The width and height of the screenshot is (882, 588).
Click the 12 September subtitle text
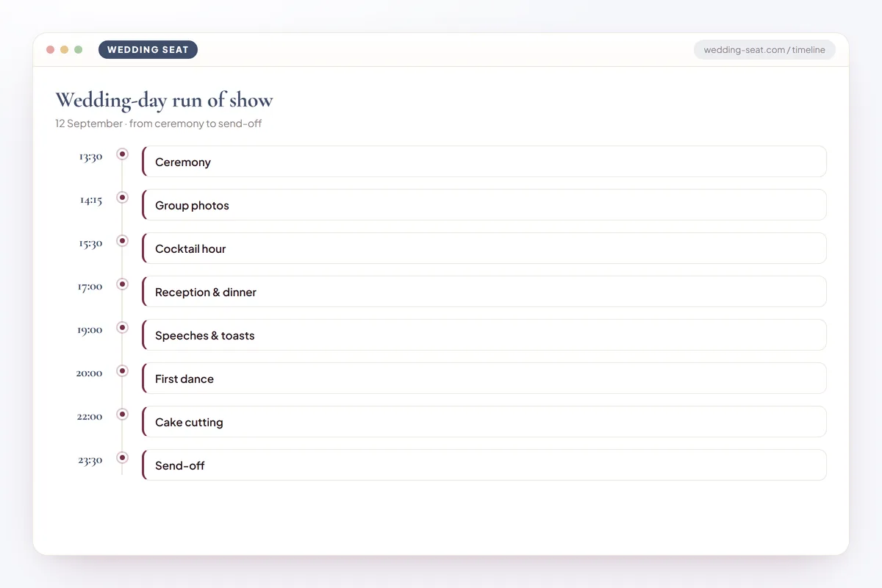coord(159,123)
